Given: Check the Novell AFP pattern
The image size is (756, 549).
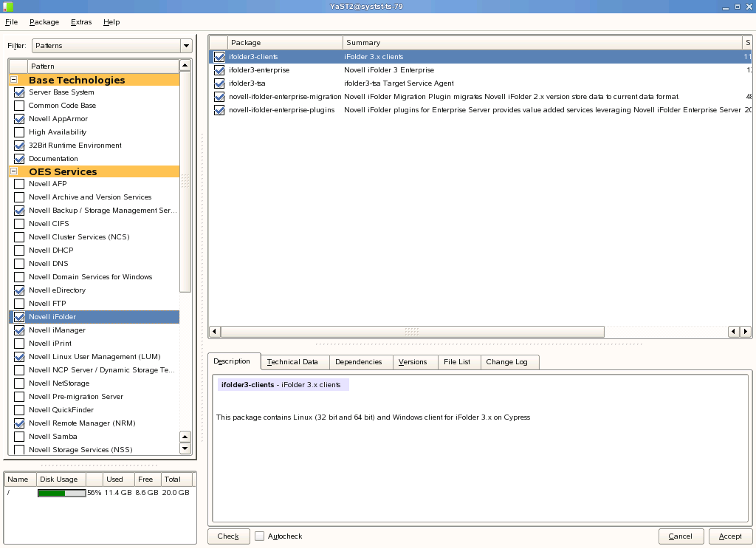Looking at the screenshot, I should pos(19,184).
